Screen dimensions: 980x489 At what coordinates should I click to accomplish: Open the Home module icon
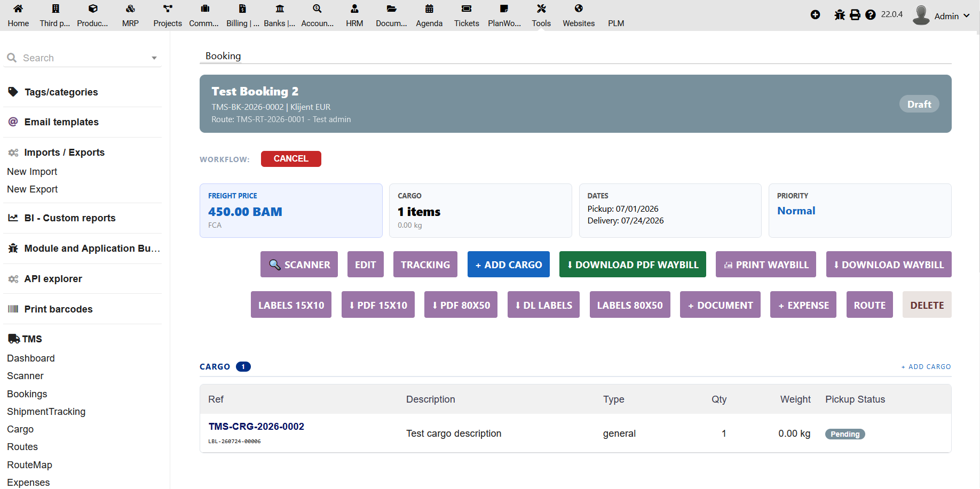tap(18, 9)
